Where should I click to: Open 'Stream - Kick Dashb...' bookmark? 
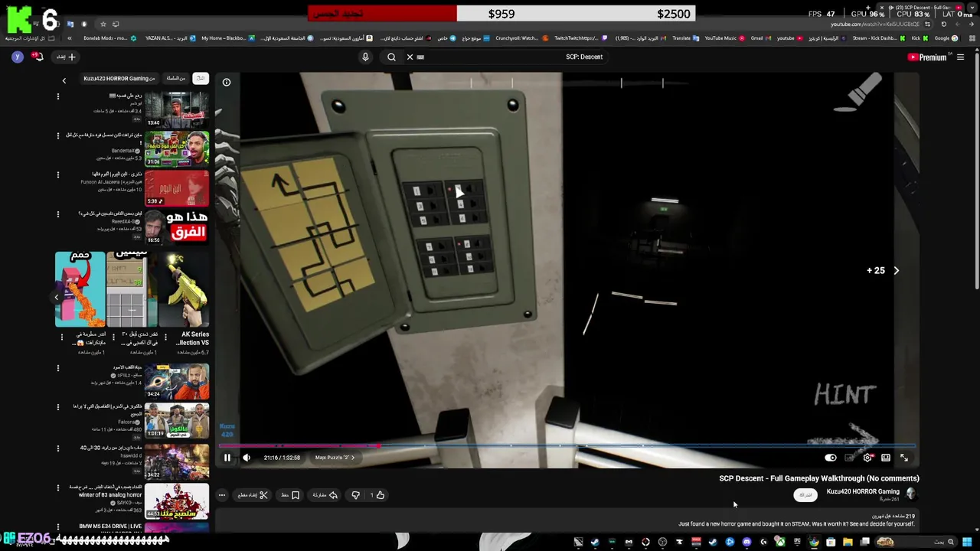878,38
